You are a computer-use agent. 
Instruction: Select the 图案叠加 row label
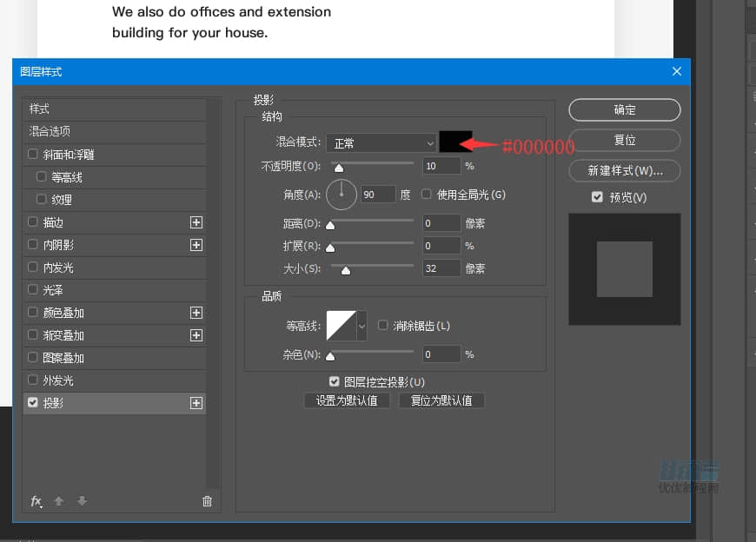pos(63,359)
